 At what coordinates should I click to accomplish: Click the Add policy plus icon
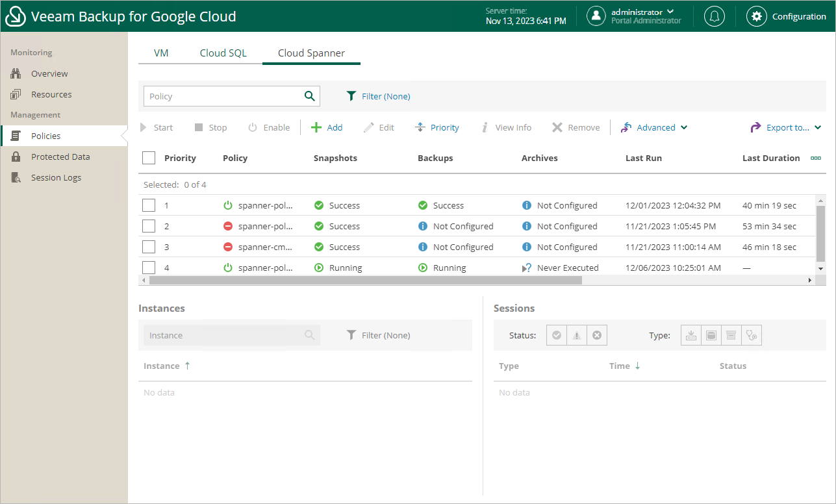click(x=316, y=127)
